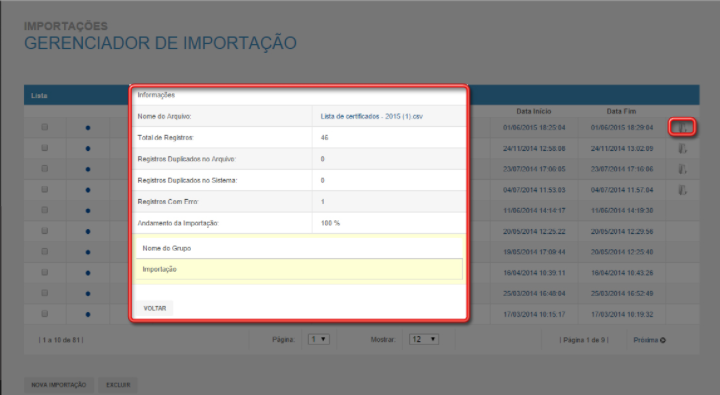Click the Total de Registros value 46

(x=324, y=138)
